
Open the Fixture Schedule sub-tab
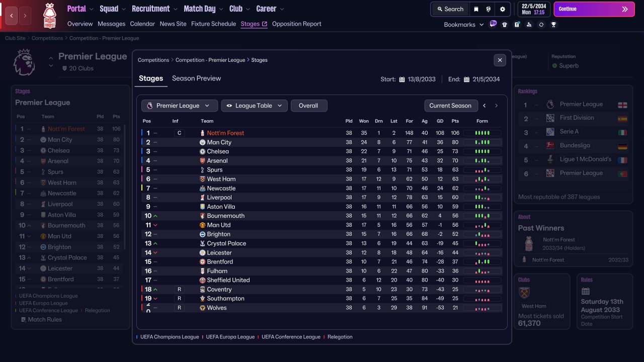pyautogui.click(x=213, y=24)
